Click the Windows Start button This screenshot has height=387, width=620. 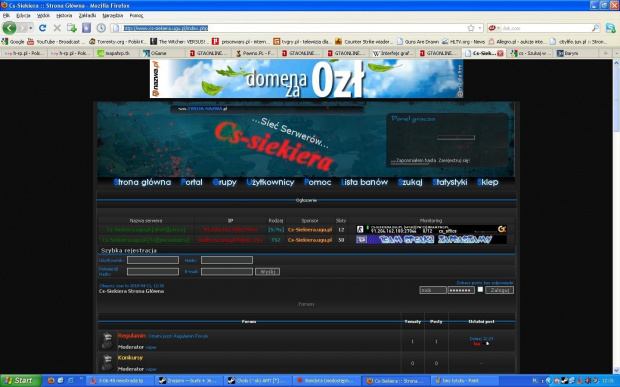pyautogui.click(x=21, y=381)
